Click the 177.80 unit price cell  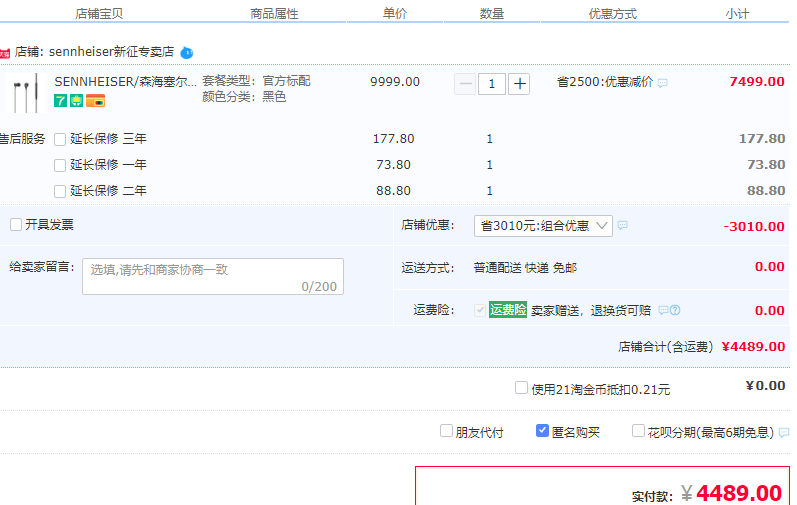coord(394,139)
